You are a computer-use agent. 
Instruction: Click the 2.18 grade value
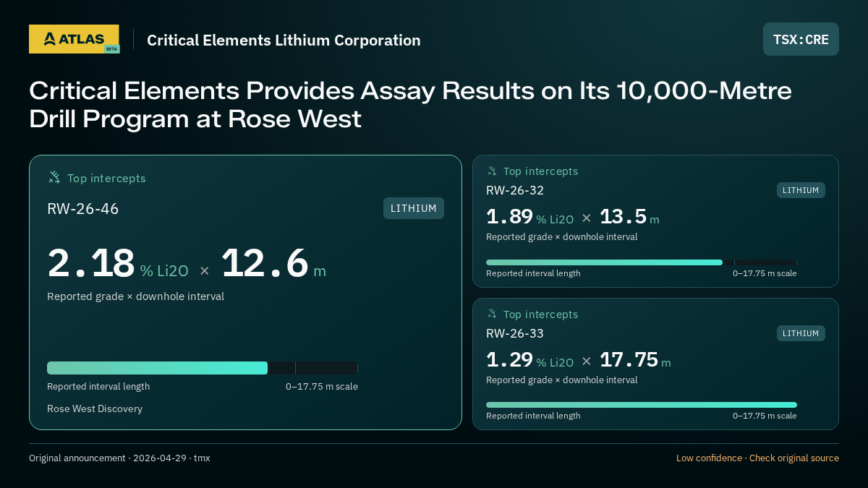[x=91, y=263]
